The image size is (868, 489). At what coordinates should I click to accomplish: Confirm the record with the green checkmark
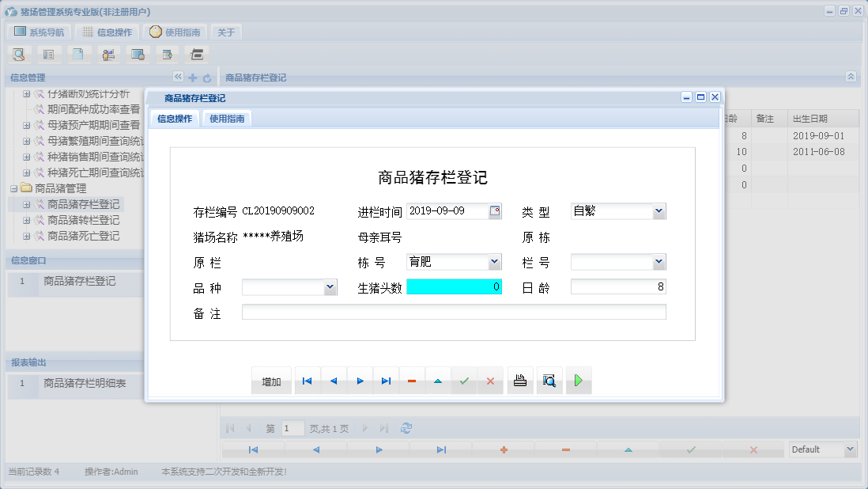click(x=465, y=381)
